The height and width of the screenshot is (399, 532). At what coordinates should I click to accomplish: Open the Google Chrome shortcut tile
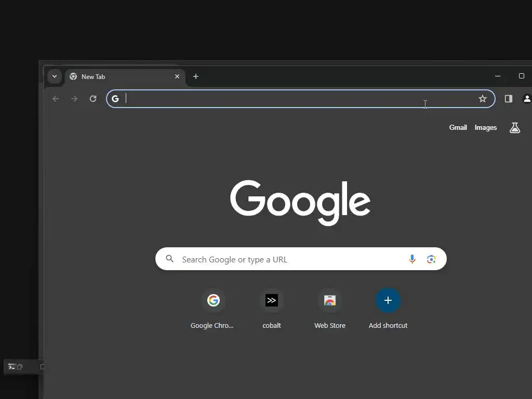click(x=213, y=309)
